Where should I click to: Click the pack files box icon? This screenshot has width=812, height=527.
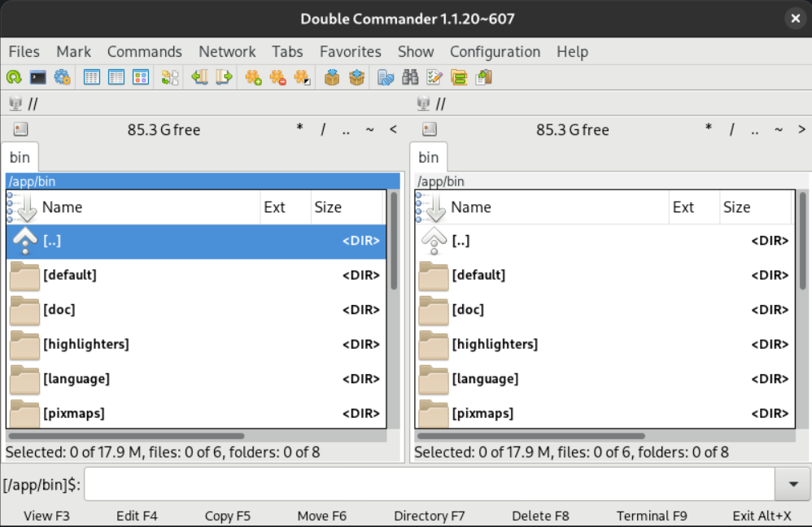pyautogui.click(x=331, y=78)
